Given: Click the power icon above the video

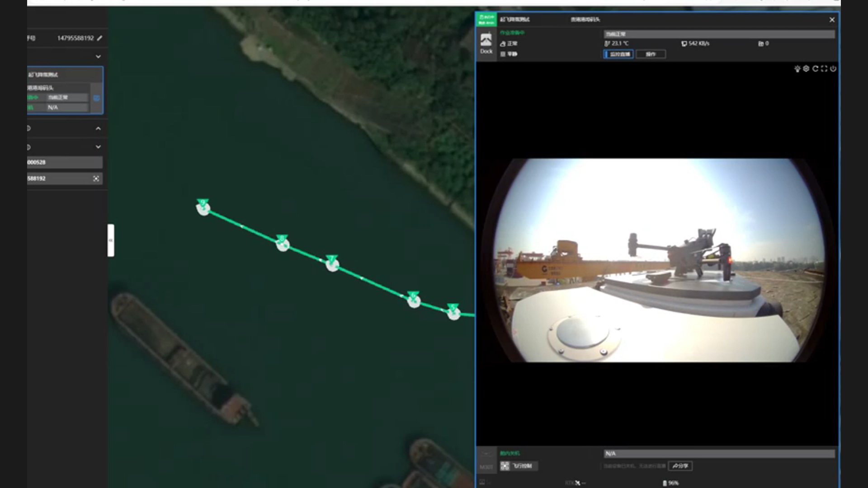Looking at the screenshot, I should coord(833,69).
